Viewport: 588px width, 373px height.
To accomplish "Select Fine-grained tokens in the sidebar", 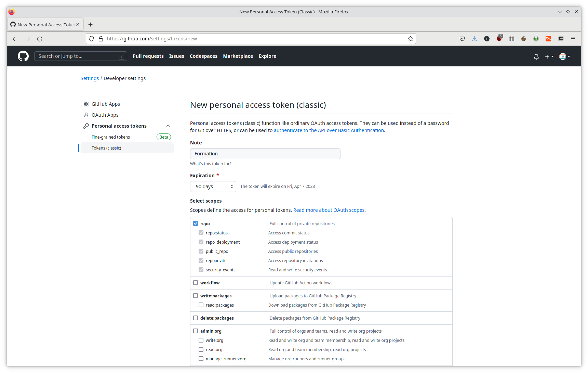I will pos(111,137).
